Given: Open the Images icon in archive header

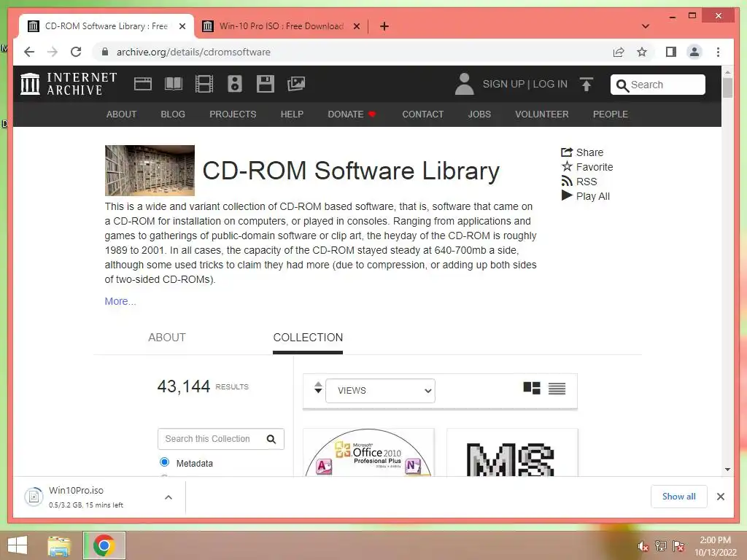Looking at the screenshot, I should click(296, 84).
